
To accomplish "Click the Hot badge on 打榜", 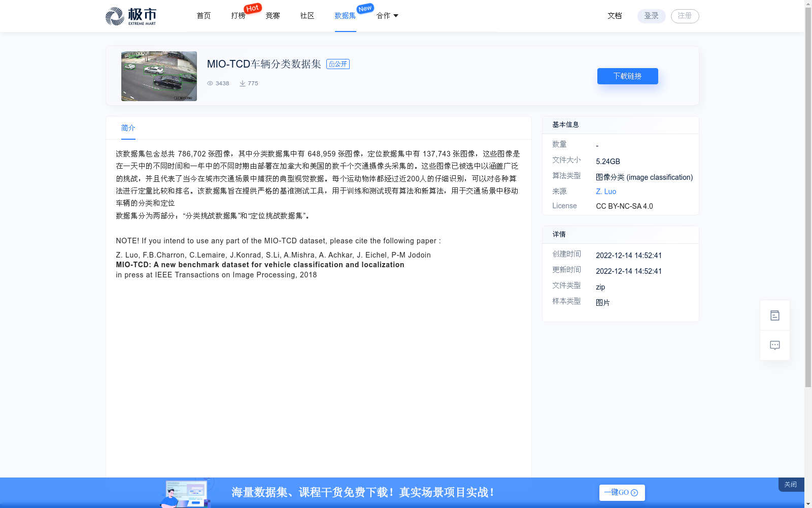I will pos(253,8).
